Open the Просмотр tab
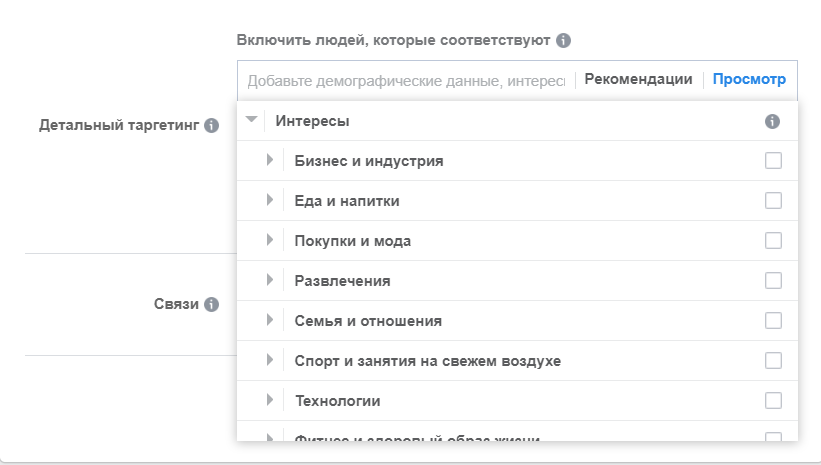821x465 pixels. (749, 80)
